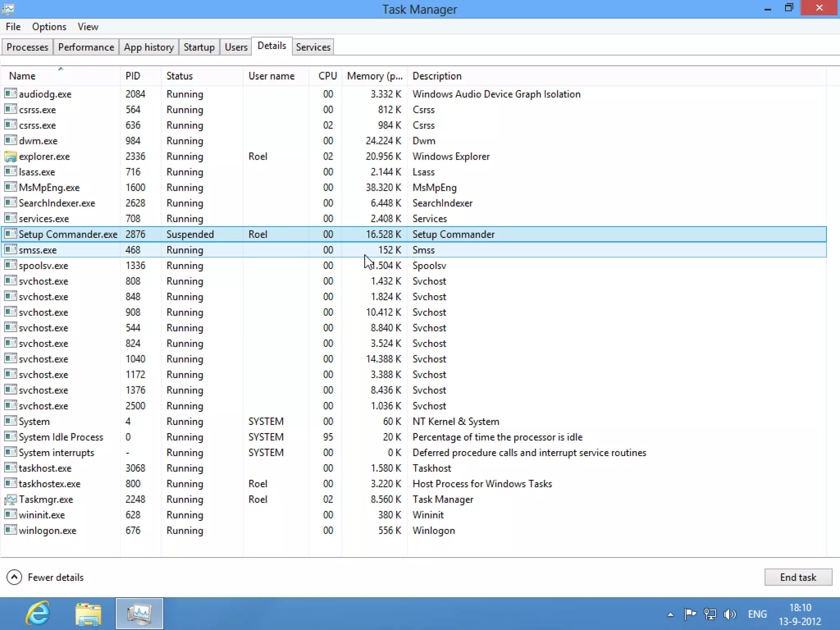
Task: Click the Suspended status cell
Action: click(x=190, y=234)
